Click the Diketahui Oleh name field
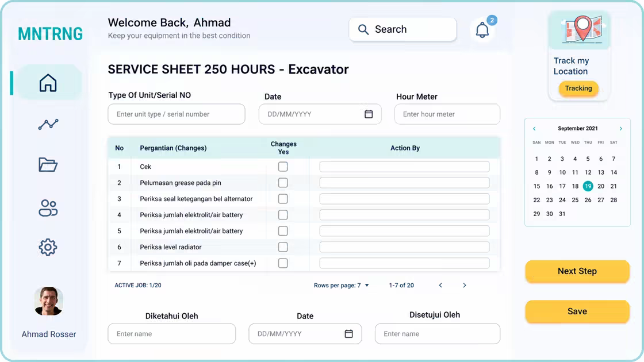Viewport: 644px width, 362px height. tap(172, 334)
